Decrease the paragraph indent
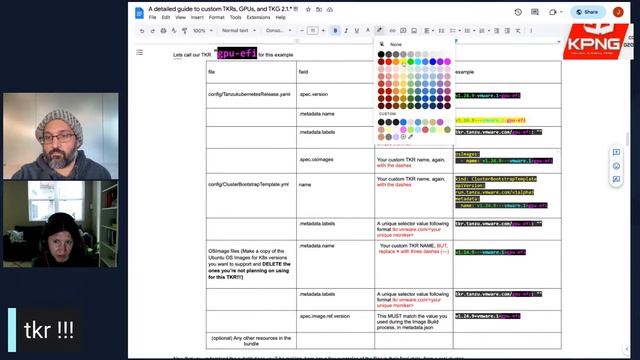Screen dimensions: 640x360 (496, 31)
